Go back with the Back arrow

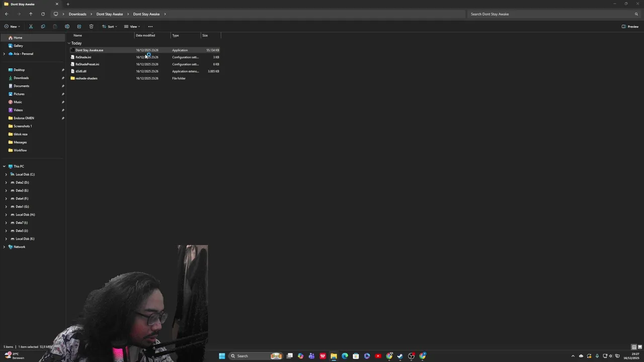pos(7,14)
